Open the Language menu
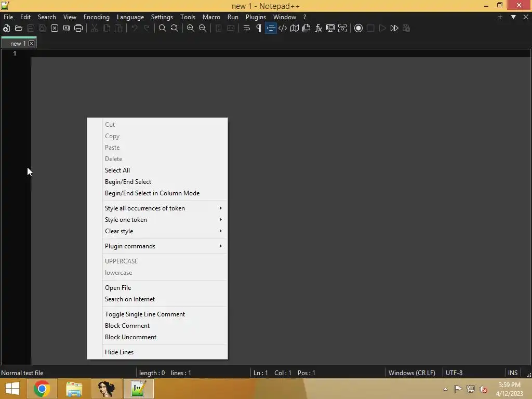This screenshot has height=399, width=532. coord(130,17)
